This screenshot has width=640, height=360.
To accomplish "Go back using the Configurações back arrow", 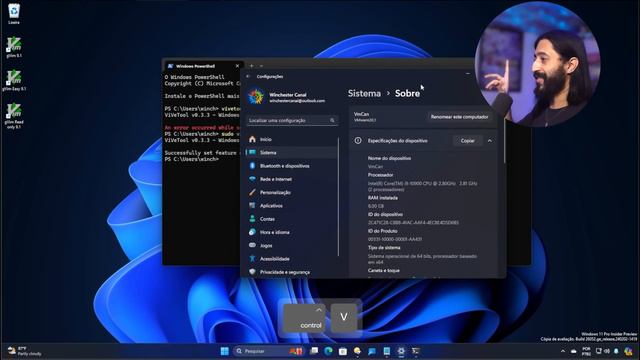I will pyautogui.click(x=248, y=76).
